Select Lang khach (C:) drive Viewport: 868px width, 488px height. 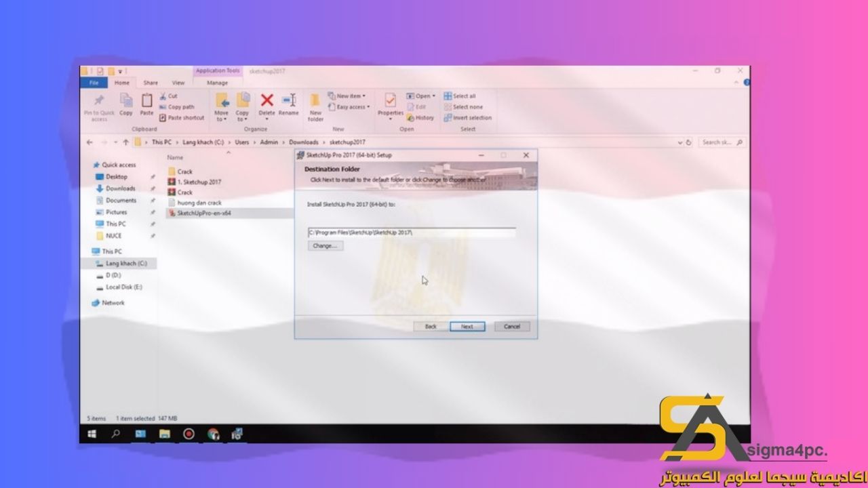pyautogui.click(x=121, y=263)
